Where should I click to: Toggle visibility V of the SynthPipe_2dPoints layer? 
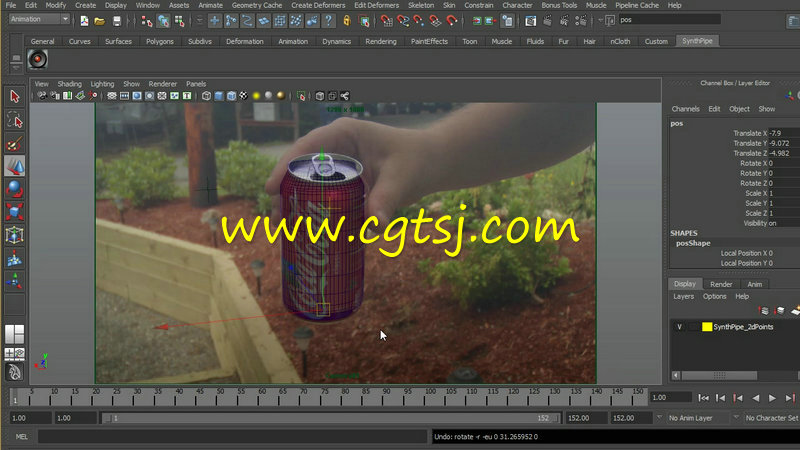tap(679, 327)
